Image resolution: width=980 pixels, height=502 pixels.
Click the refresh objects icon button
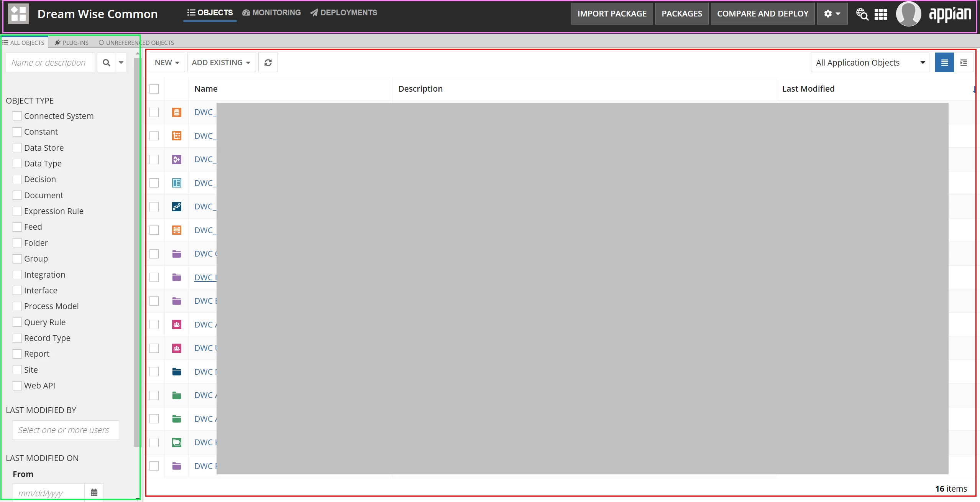click(268, 63)
